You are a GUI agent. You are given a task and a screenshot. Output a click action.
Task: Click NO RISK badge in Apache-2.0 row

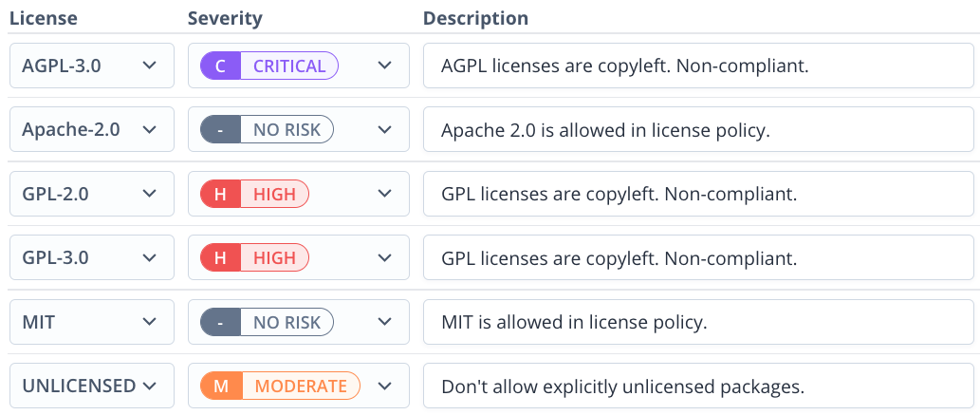coord(267,129)
